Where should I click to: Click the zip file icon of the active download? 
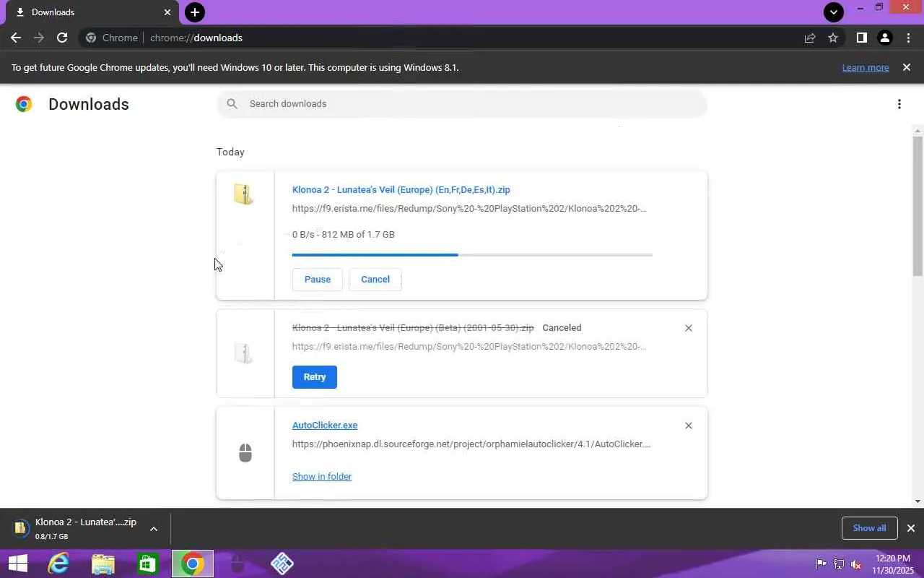pos(244,194)
